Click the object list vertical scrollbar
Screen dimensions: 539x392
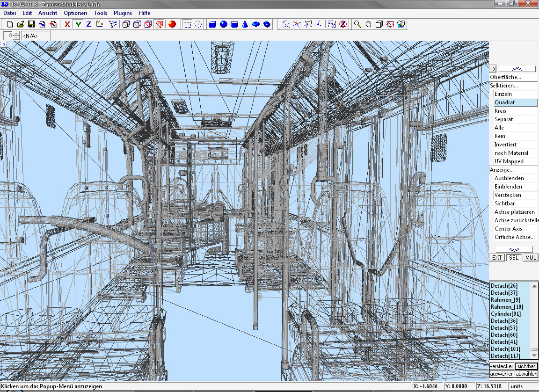[534, 320]
